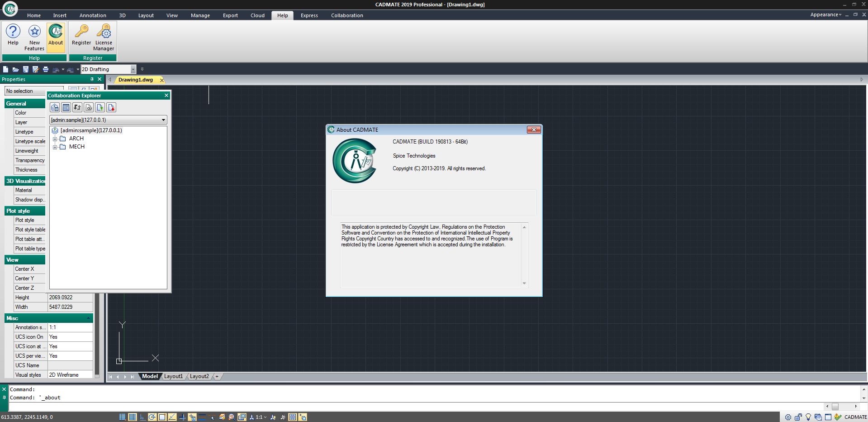Screen dimensions: 868x422
Task: Open the Register key icon
Action: [81, 35]
